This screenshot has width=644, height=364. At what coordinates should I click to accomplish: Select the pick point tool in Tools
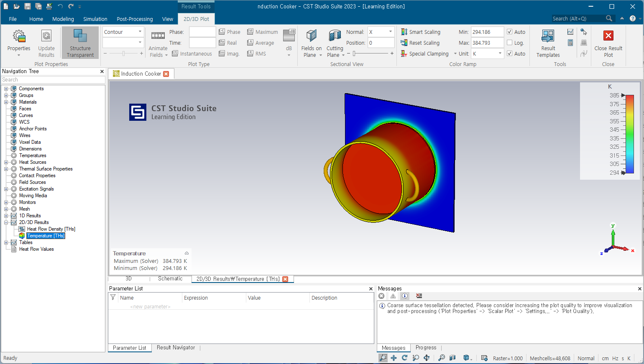pyautogui.click(x=584, y=32)
